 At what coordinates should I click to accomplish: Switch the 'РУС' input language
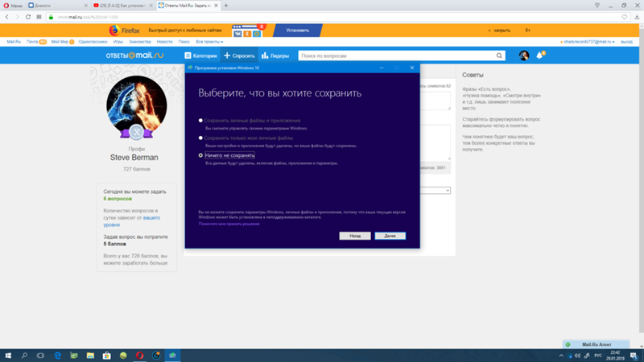click(x=598, y=356)
